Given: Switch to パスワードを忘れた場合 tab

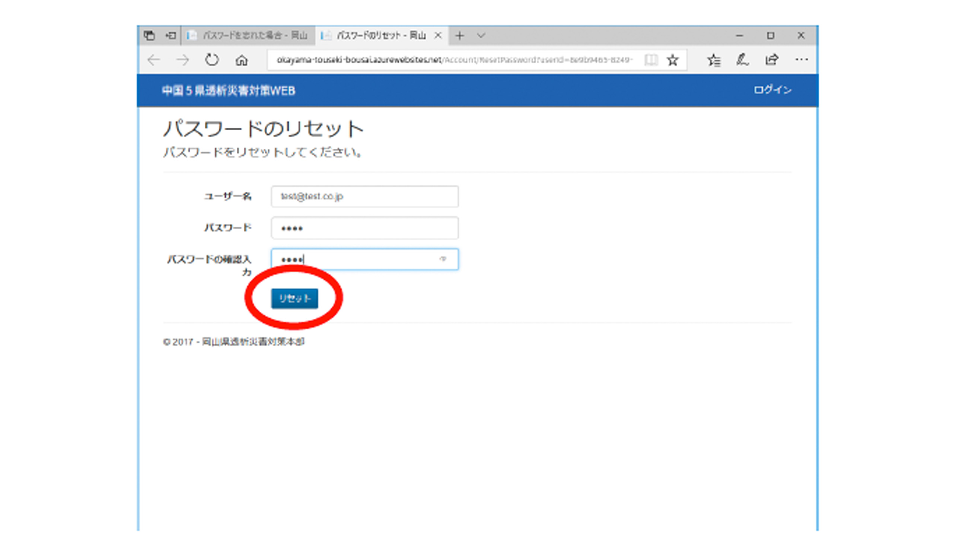Looking at the screenshot, I should point(249,36).
